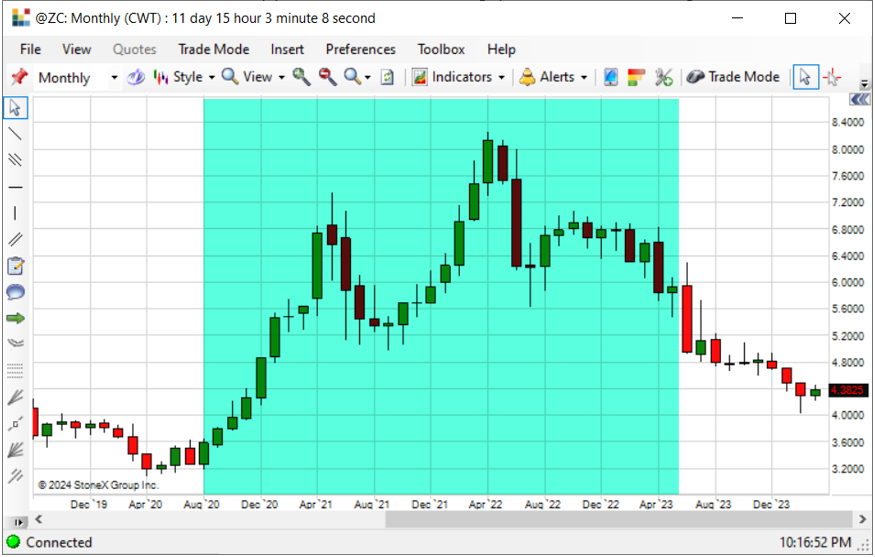
Task: Expand the Indicators dropdown
Action: pyautogui.click(x=458, y=77)
